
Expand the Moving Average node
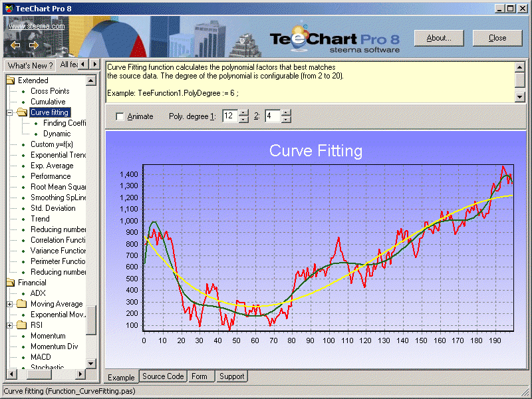point(10,304)
